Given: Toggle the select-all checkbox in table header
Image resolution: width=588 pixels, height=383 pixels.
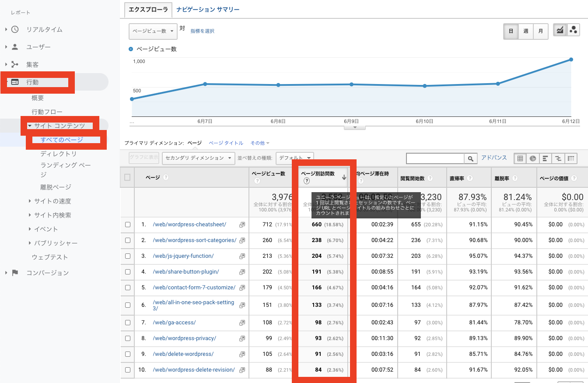Looking at the screenshot, I should click(x=127, y=177).
